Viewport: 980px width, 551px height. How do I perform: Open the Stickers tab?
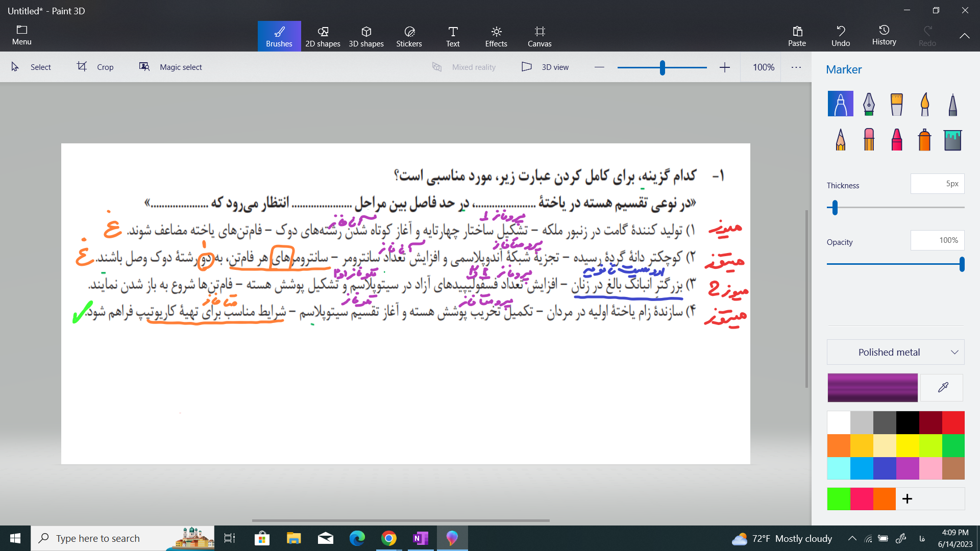pyautogui.click(x=409, y=36)
